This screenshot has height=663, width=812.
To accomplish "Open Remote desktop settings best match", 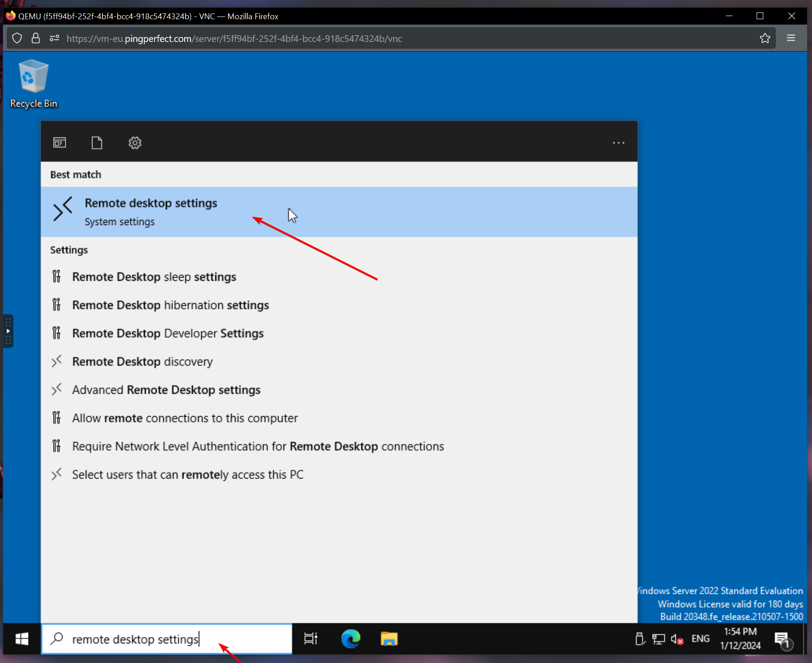I will [151, 212].
